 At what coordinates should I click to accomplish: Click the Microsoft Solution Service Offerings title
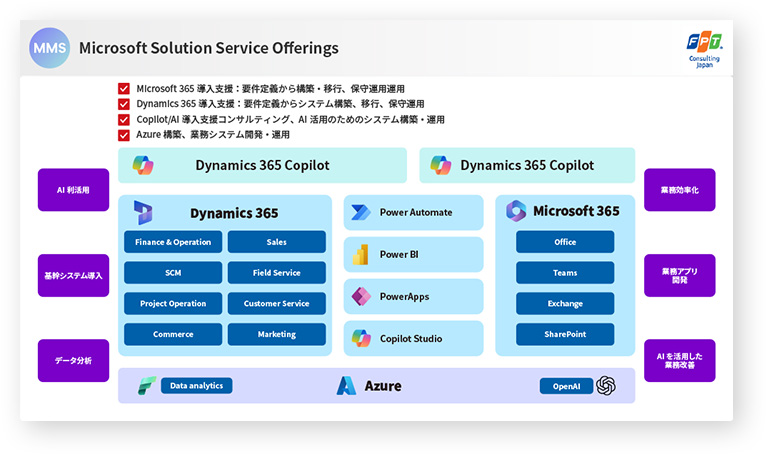pos(209,48)
